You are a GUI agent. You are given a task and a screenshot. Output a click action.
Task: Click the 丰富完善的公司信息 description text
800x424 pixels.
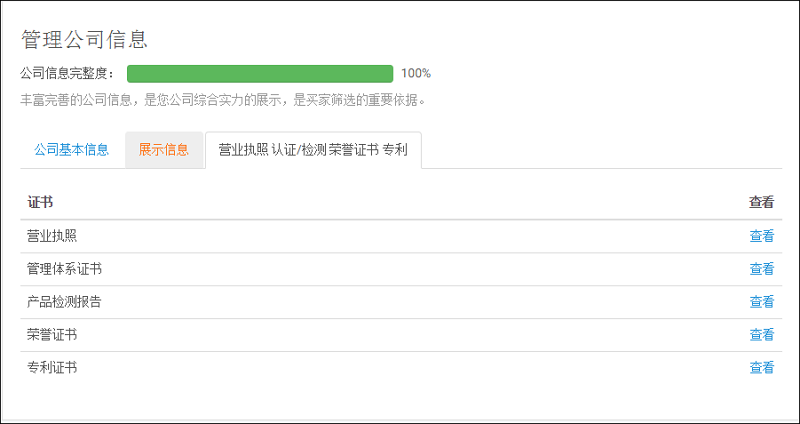point(224,100)
